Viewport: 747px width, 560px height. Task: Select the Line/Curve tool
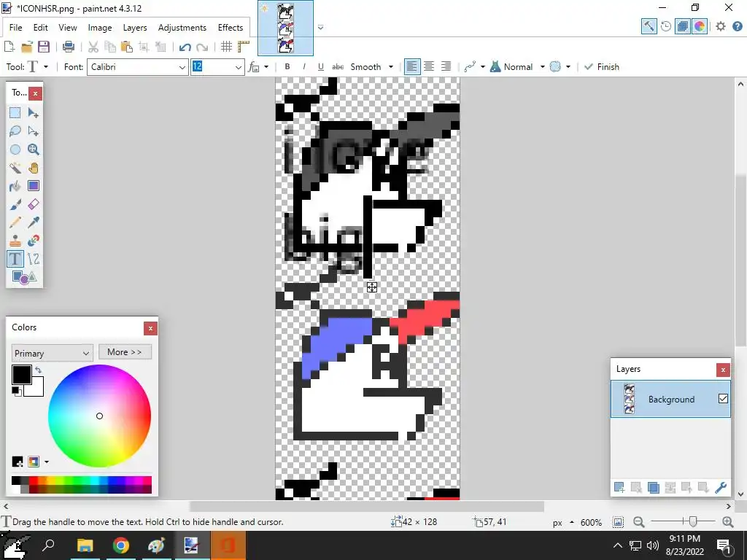click(x=34, y=259)
